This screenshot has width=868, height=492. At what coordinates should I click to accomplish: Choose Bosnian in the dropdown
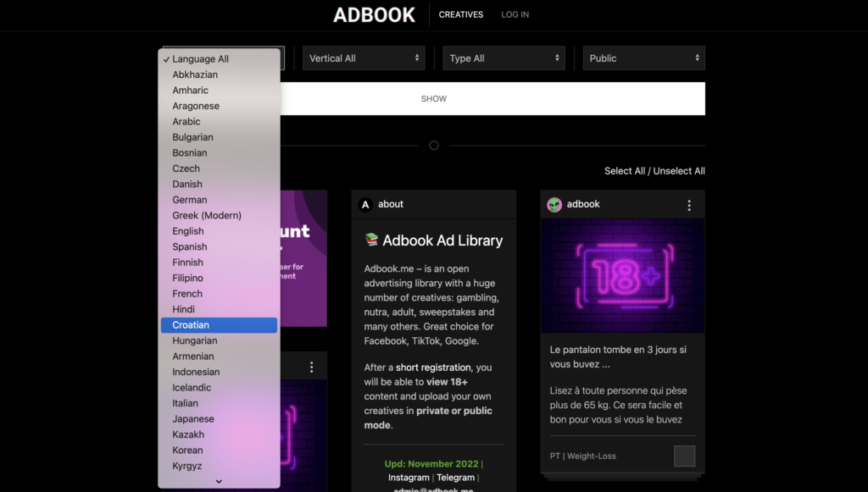click(220, 152)
